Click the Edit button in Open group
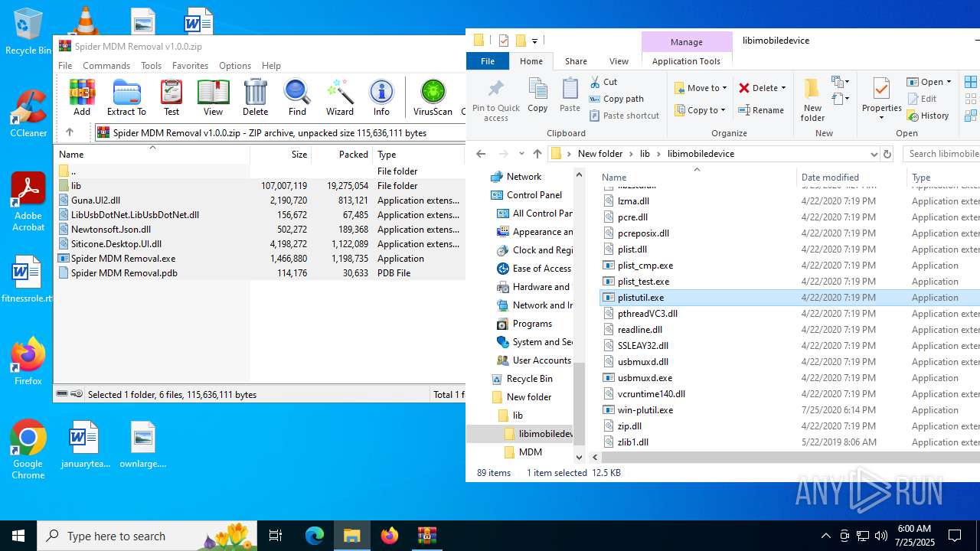This screenshot has height=551, width=980. [x=923, y=99]
